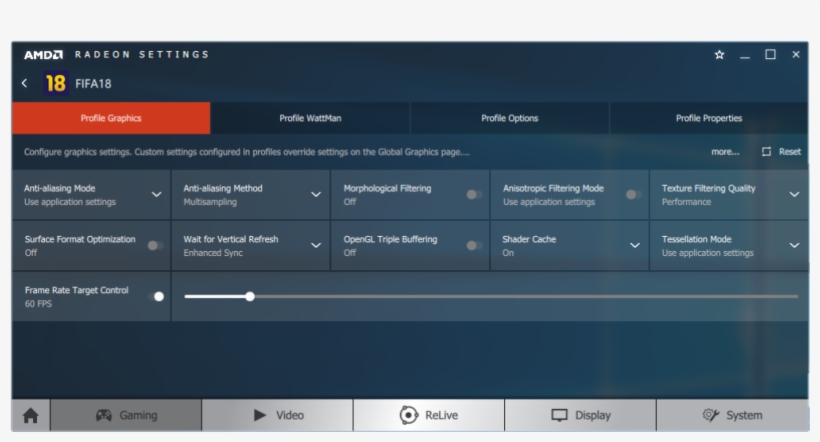820x442 pixels.
Task: Click the Configure graphics settings description text
Action: coord(246,152)
